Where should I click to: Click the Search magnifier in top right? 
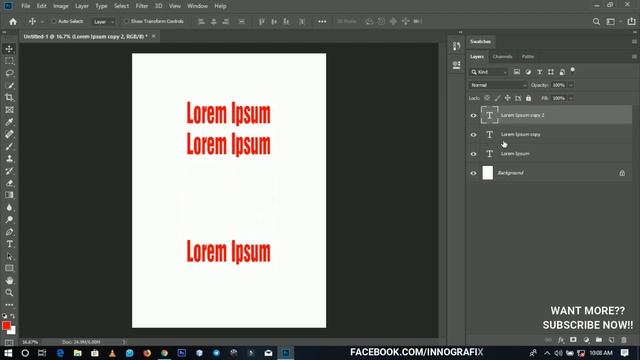pyautogui.click(x=596, y=22)
